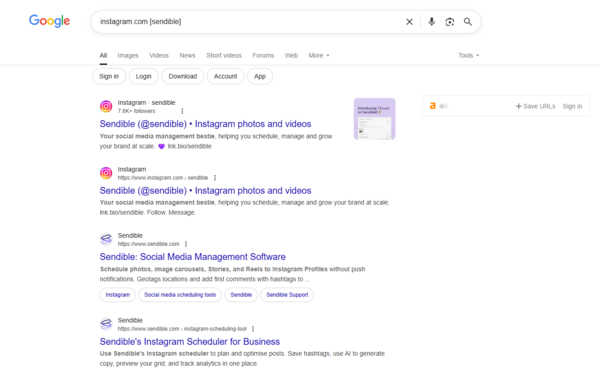
Task: Clear the search query with X
Action: click(409, 22)
